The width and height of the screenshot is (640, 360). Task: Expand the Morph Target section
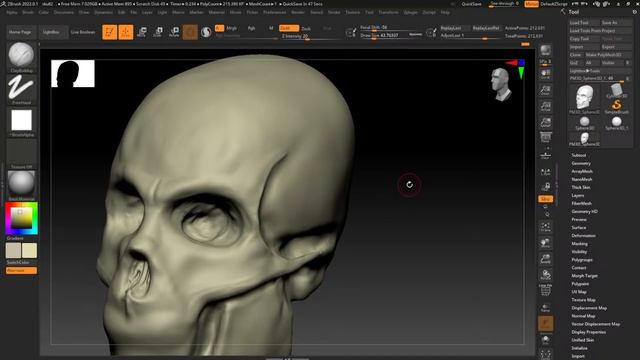584,276
